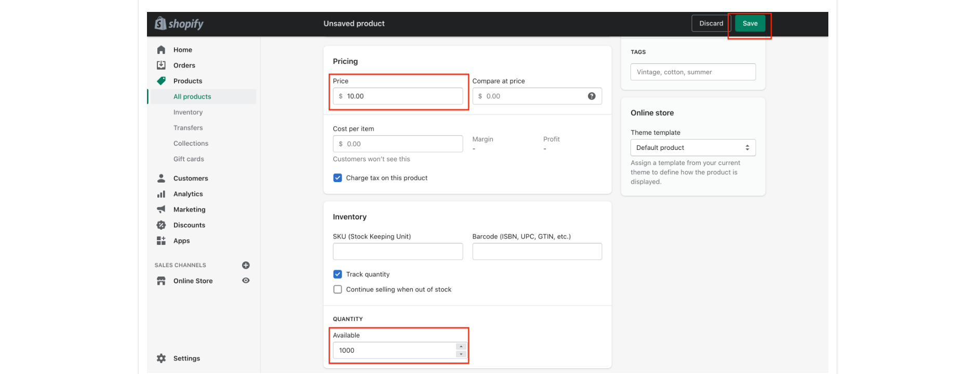Click the Customers person icon
The height and width of the screenshot is (374, 980).
pyautogui.click(x=161, y=178)
